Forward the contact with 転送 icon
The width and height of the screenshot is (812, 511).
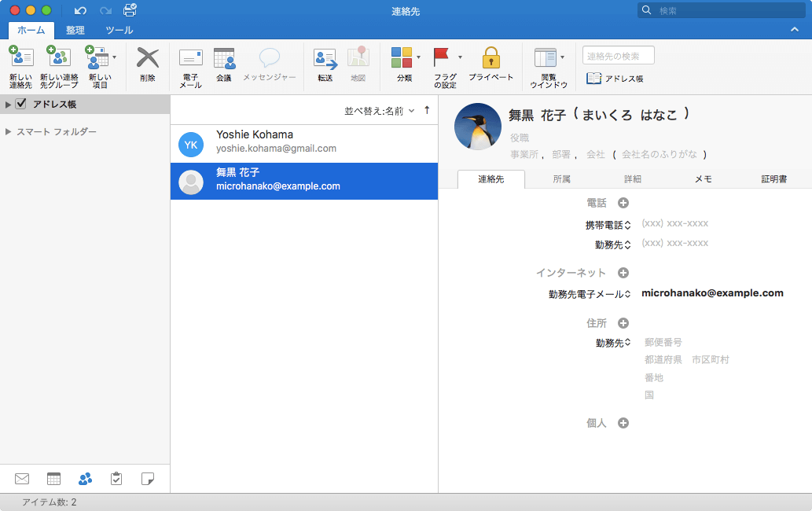tap(325, 58)
